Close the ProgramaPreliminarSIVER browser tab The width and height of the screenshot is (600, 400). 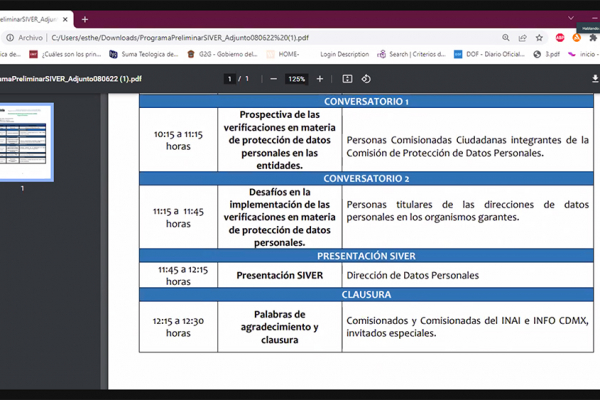[x=65, y=19]
